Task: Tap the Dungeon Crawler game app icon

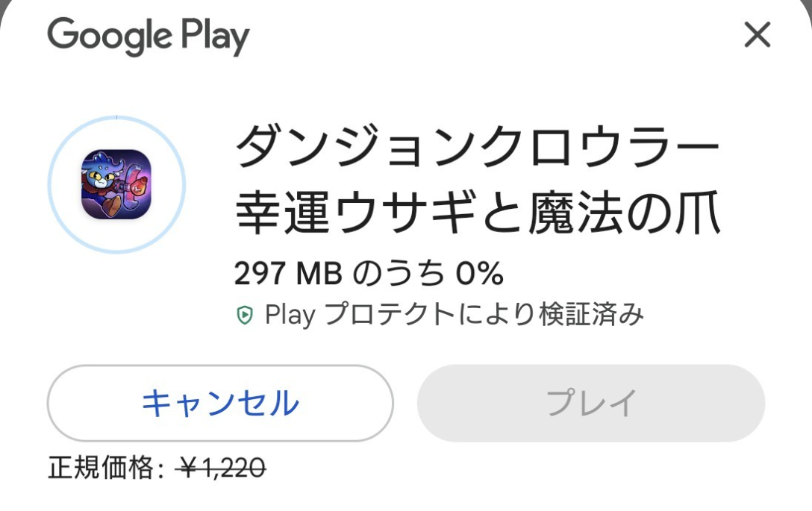Action: 116,184
